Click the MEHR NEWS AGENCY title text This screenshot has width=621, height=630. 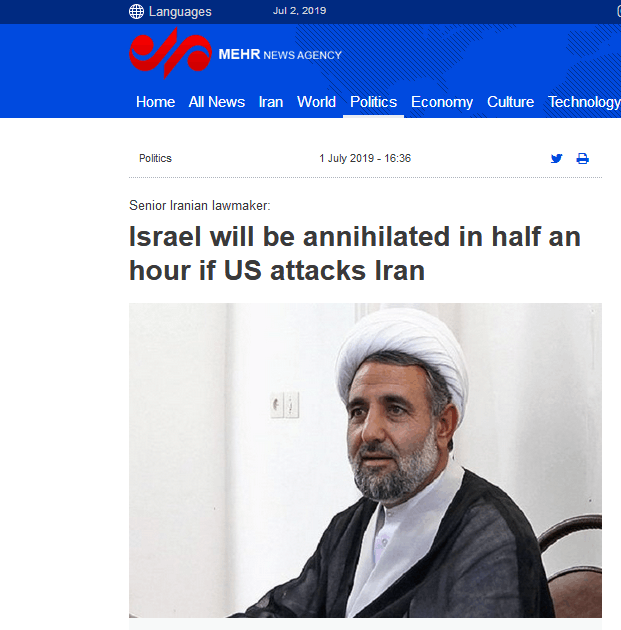(280, 54)
